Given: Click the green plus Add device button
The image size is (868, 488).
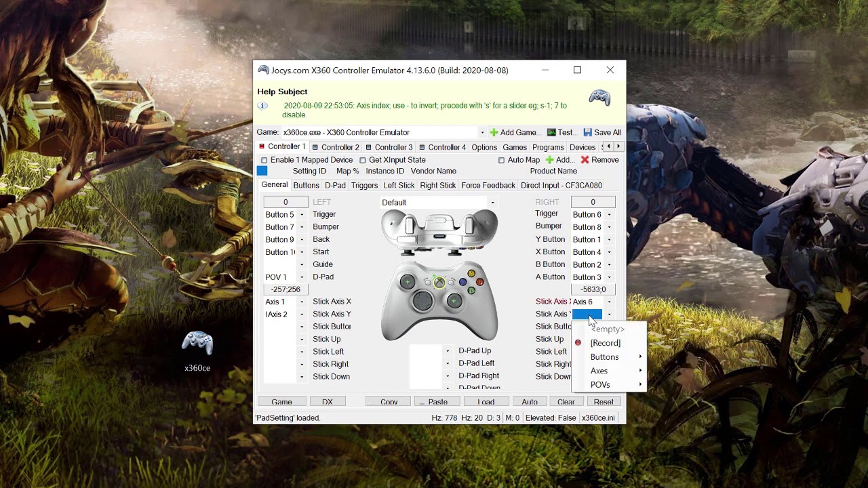Looking at the screenshot, I should pyautogui.click(x=559, y=160).
